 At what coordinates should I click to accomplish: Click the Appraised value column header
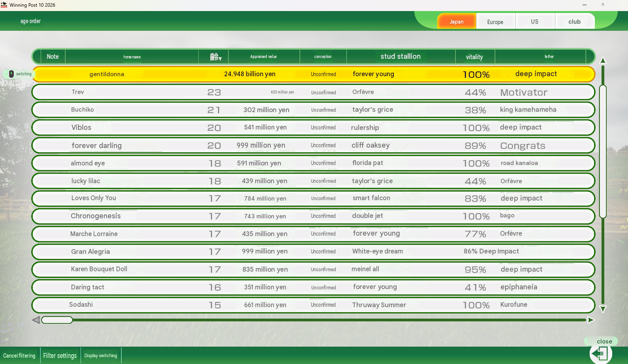(x=263, y=57)
